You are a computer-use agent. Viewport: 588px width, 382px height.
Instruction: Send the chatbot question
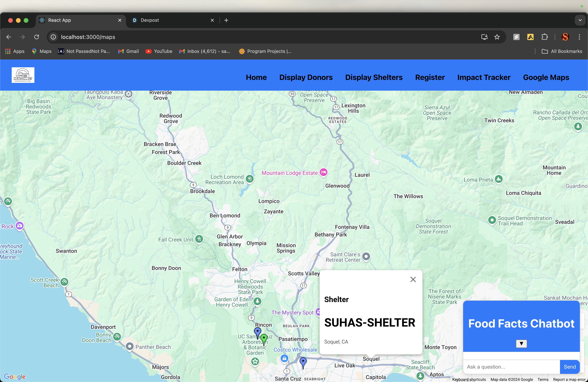(570, 367)
